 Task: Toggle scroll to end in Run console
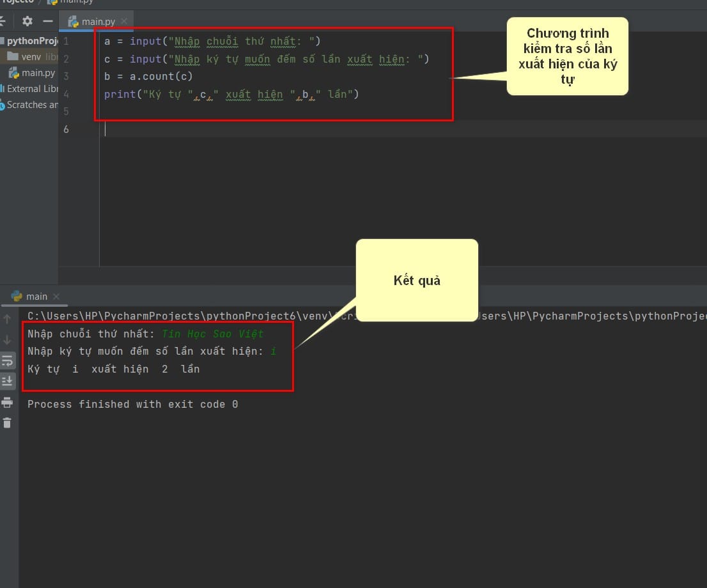[8, 382]
